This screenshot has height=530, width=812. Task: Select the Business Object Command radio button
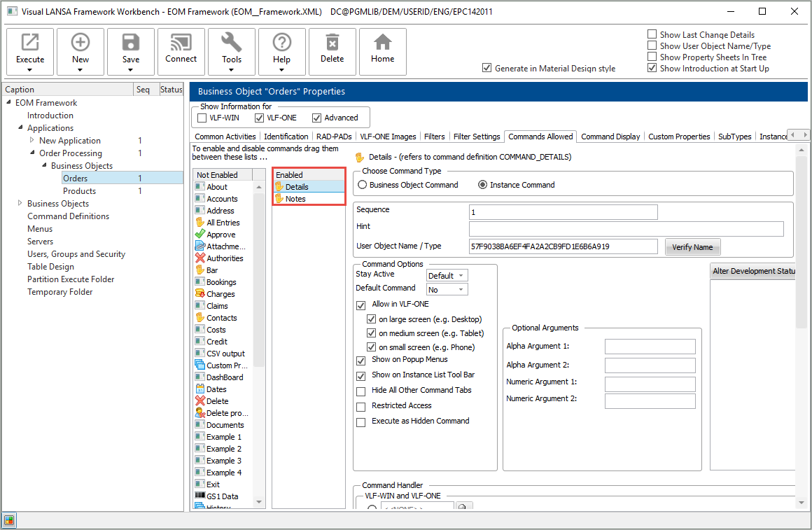click(x=363, y=185)
